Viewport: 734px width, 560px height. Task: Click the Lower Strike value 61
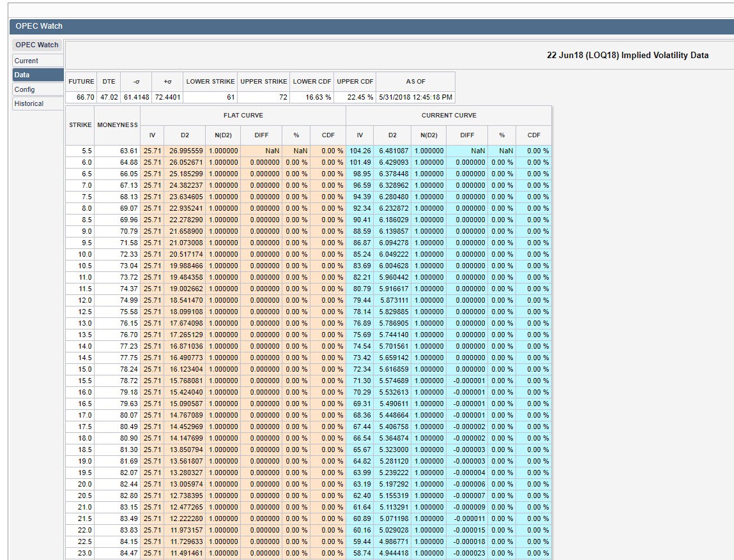click(x=210, y=98)
